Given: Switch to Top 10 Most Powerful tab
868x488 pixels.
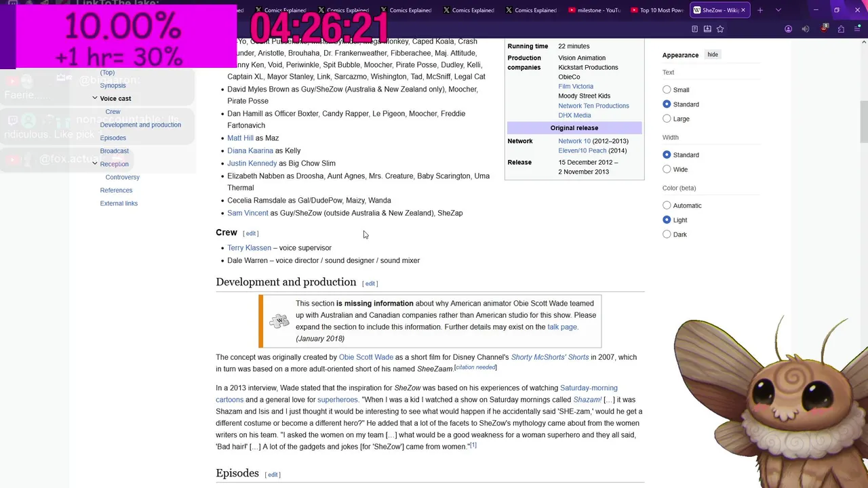Looking at the screenshot, I should tap(658, 10).
